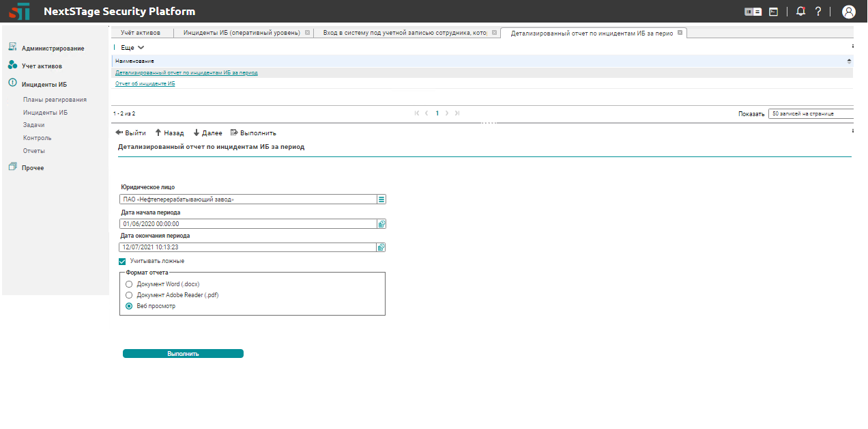
Task: Open Планы реагирования in the sidebar
Action: pyautogui.click(x=55, y=100)
